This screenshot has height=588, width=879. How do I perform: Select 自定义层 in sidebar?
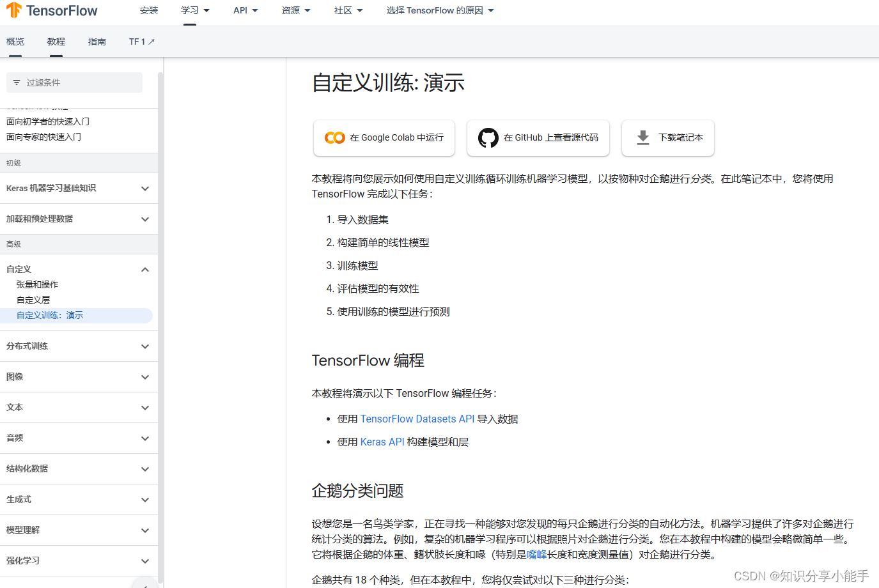[33, 300]
